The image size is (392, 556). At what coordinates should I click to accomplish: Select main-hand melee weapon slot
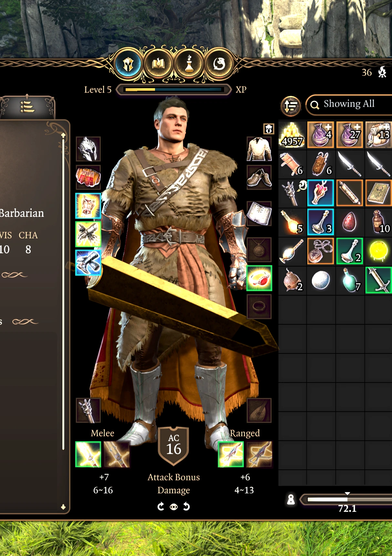88,454
